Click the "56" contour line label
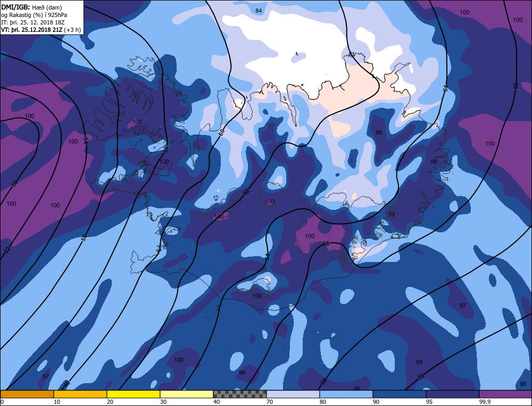Image resolution: width=532 pixels, height=406 pixels. [84, 238]
